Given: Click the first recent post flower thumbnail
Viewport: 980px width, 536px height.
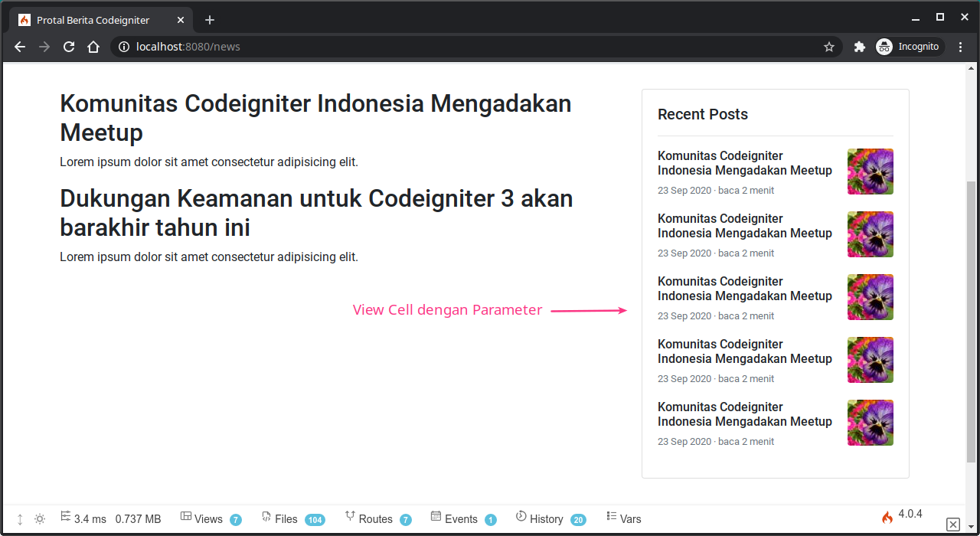Looking at the screenshot, I should click(x=870, y=172).
